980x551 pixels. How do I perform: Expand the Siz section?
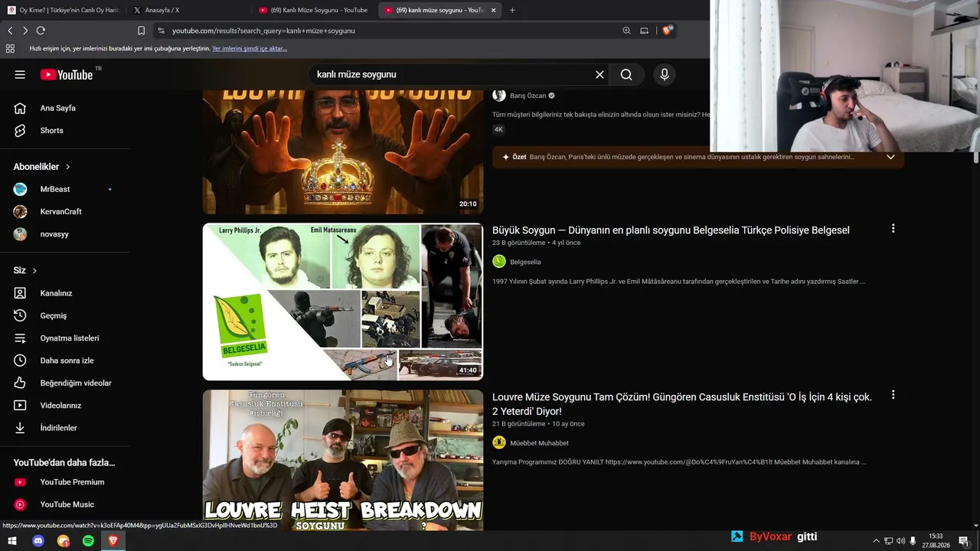[x=25, y=270]
